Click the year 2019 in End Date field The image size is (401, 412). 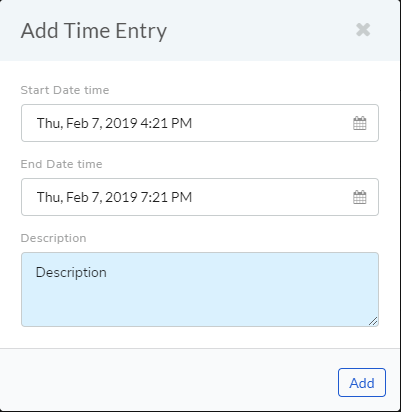[121, 197]
